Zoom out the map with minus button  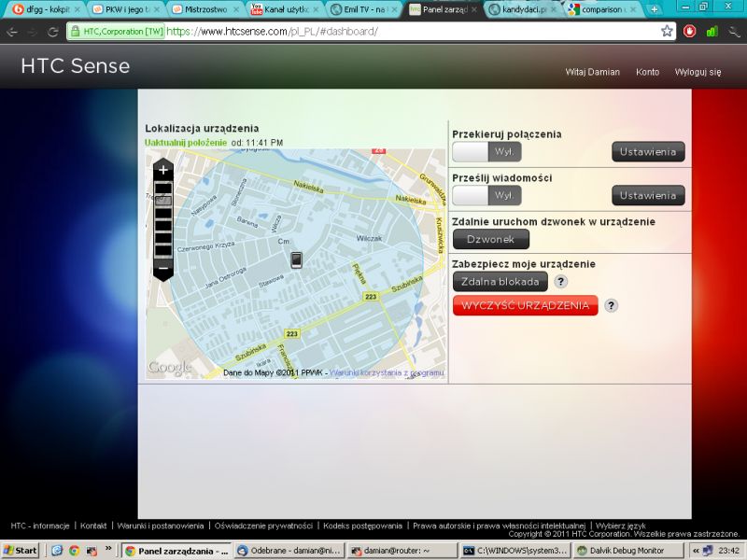click(162, 268)
